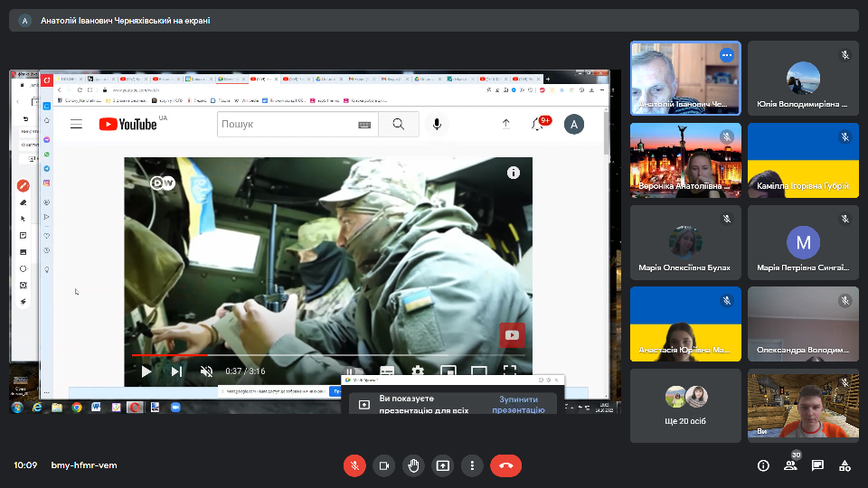Unmute the microphone in the call bar

click(355, 465)
